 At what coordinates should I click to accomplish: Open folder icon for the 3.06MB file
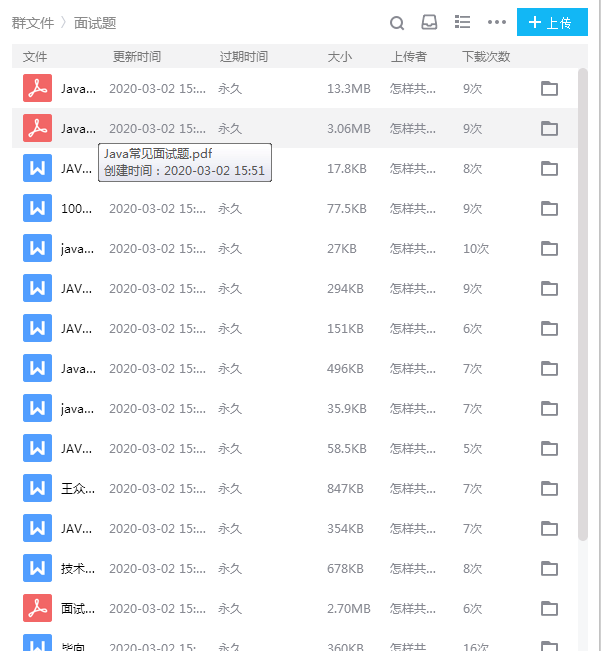[549, 128]
